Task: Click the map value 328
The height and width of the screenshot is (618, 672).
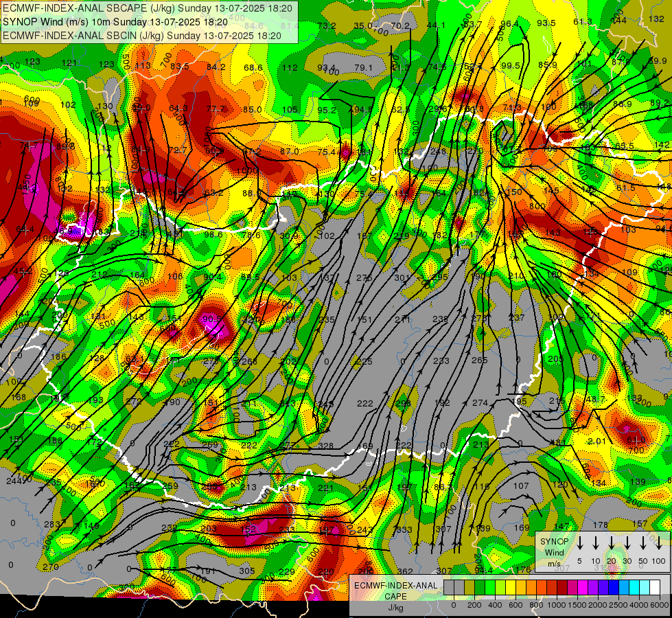Action: 326,446
